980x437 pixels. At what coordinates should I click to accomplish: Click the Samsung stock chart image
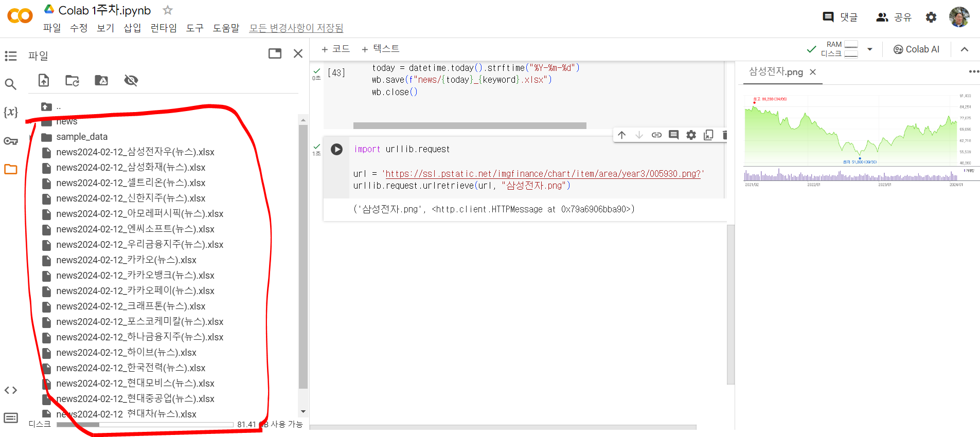click(859, 140)
